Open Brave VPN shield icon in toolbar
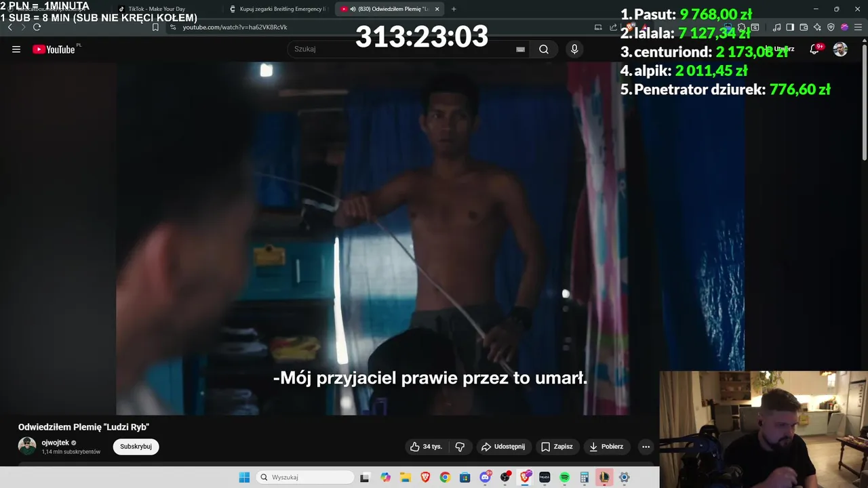The width and height of the screenshot is (868, 488). (831, 27)
